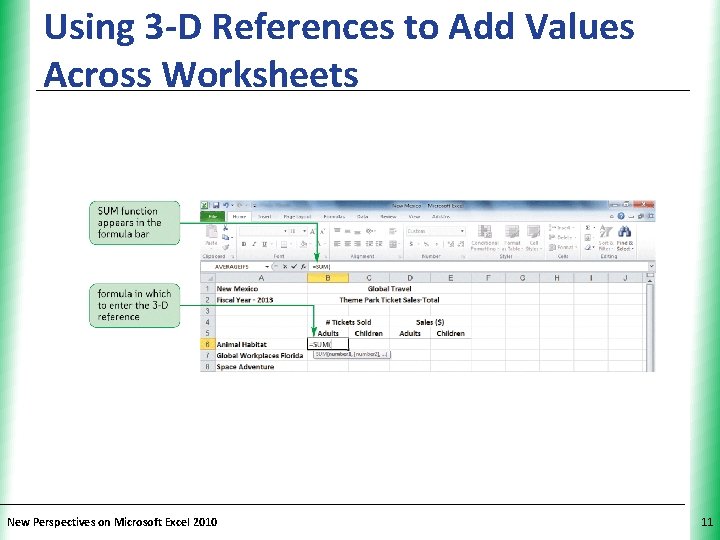
Task: Open the Custom number format dropdown
Action: [x=462, y=231]
